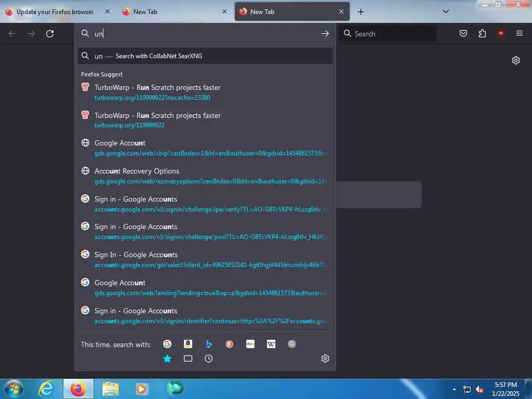The image size is (532, 399).
Task: Expand the list all tabs chevron
Action: [446, 11]
